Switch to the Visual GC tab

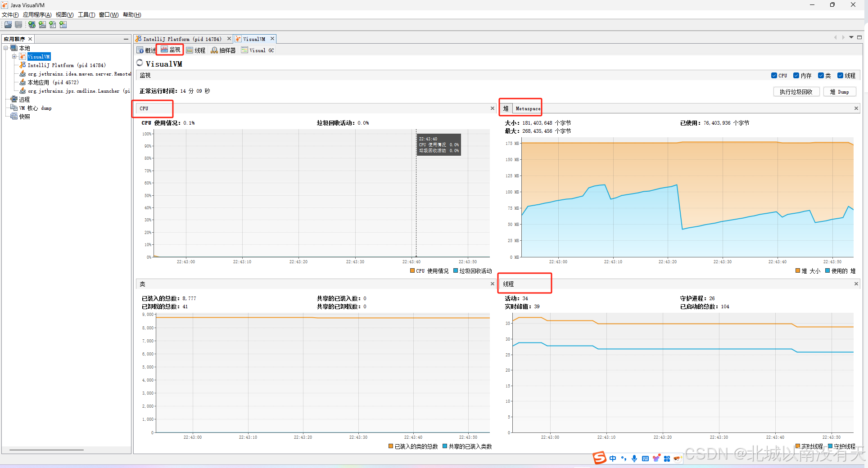258,50
